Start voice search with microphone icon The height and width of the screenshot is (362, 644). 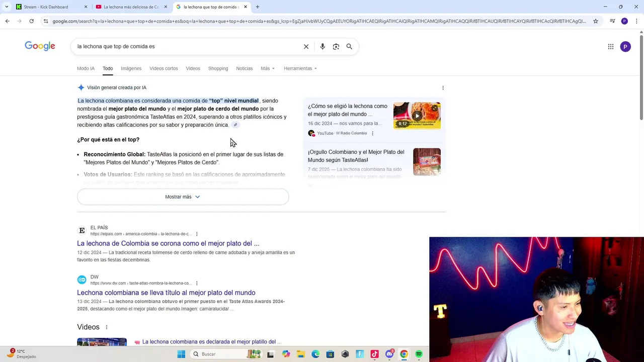click(323, 46)
